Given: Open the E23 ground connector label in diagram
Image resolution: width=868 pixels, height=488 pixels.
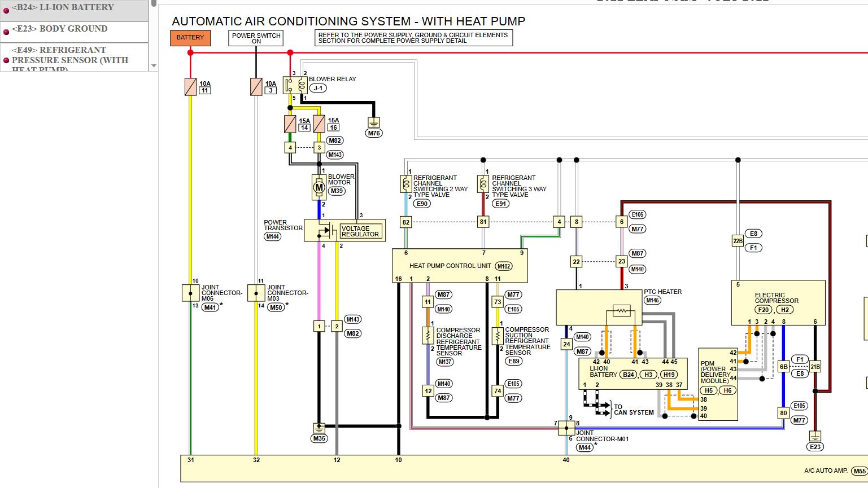Looking at the screenshot, I should pyautogui.click(x=815, y=447).
